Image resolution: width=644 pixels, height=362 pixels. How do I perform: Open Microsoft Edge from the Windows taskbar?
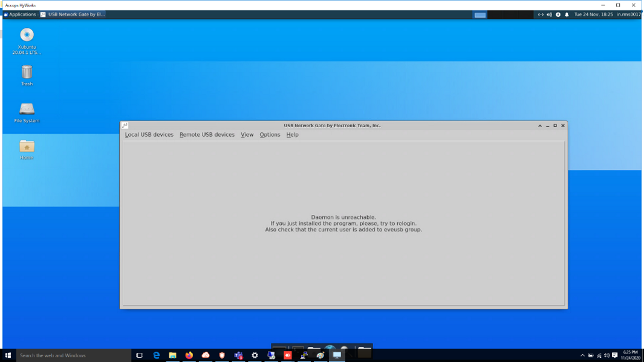pos(157,355)
